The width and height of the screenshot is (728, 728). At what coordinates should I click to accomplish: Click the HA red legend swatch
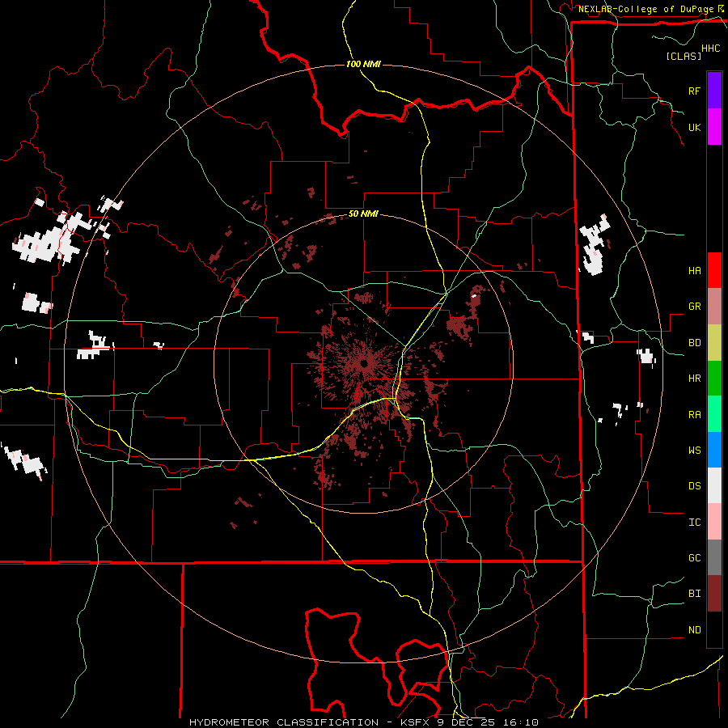(714, 270)
